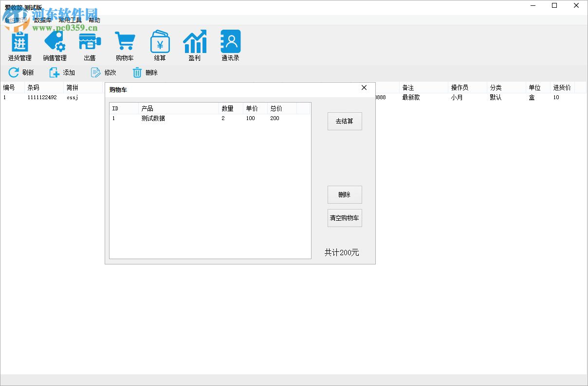This screenshot has height=386, width=588.
Task: Open the 帮助 menu
Action: [x=94, y=20]
